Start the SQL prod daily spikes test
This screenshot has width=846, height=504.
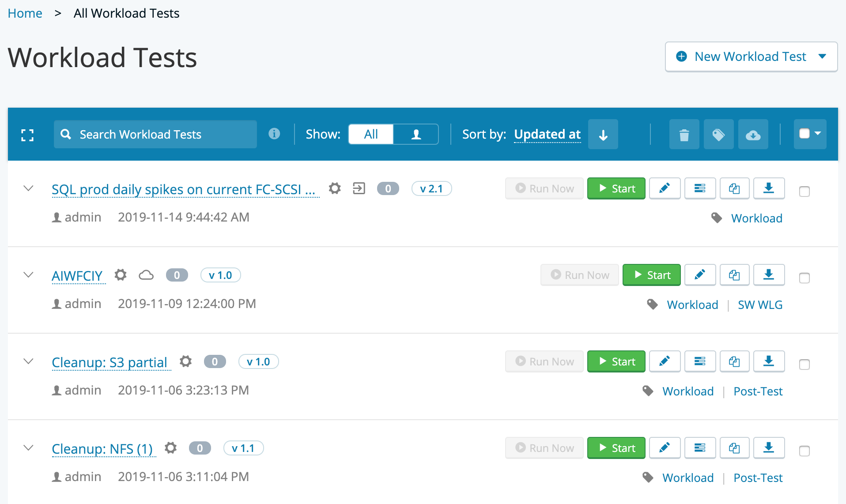click(x=616, y=188)
